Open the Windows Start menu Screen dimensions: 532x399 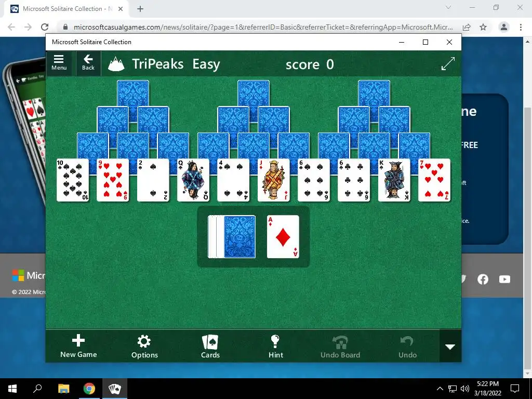12,389
